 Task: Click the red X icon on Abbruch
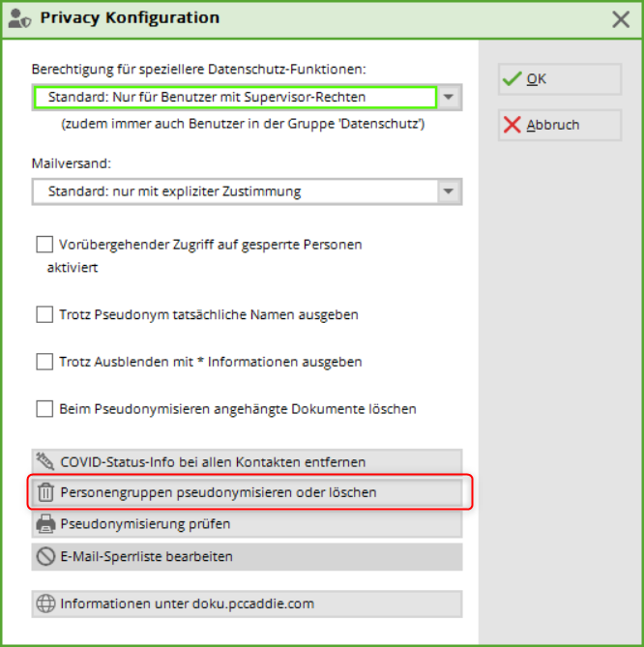pos(512,125)
